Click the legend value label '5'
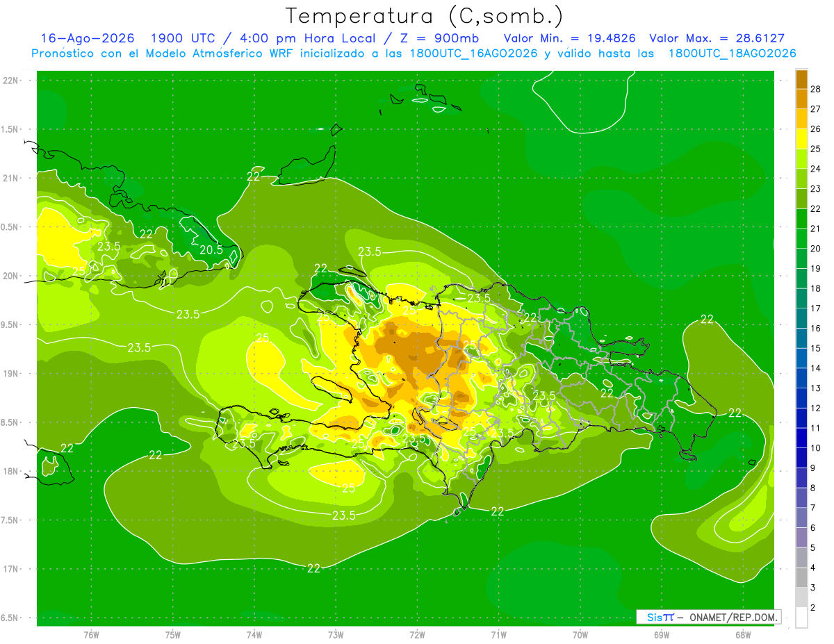Image resolution: width=834 pixels, height=644 pixels. 814,547
